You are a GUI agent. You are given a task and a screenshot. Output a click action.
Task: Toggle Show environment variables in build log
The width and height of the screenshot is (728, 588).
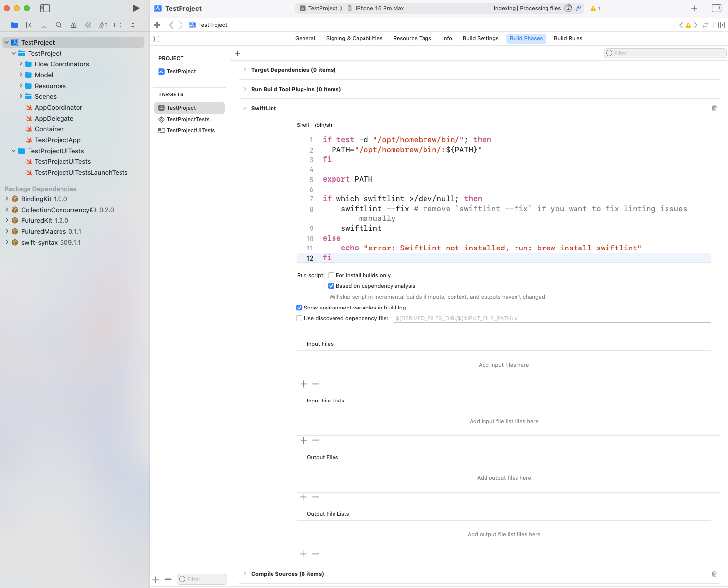pos(299,308)
